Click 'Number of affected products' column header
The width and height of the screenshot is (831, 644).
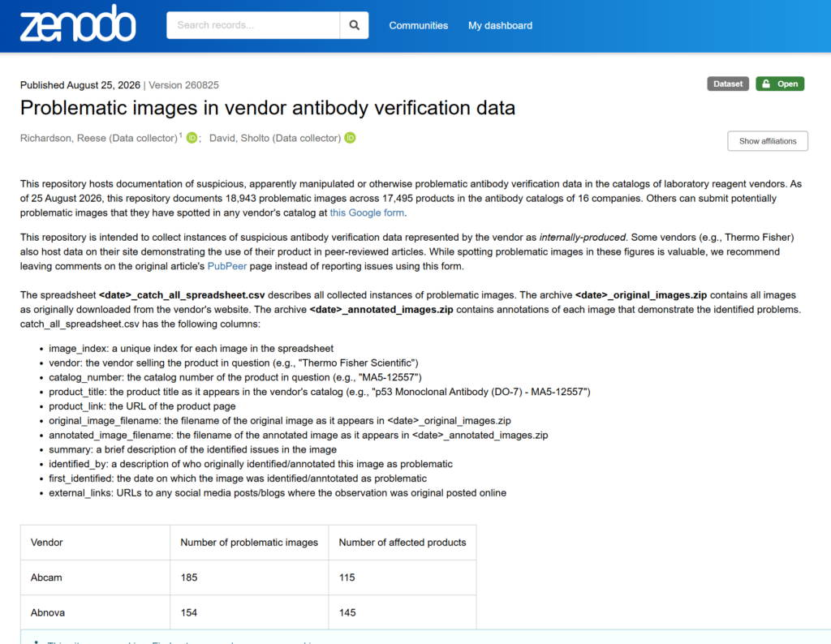[x=403, y=543]
